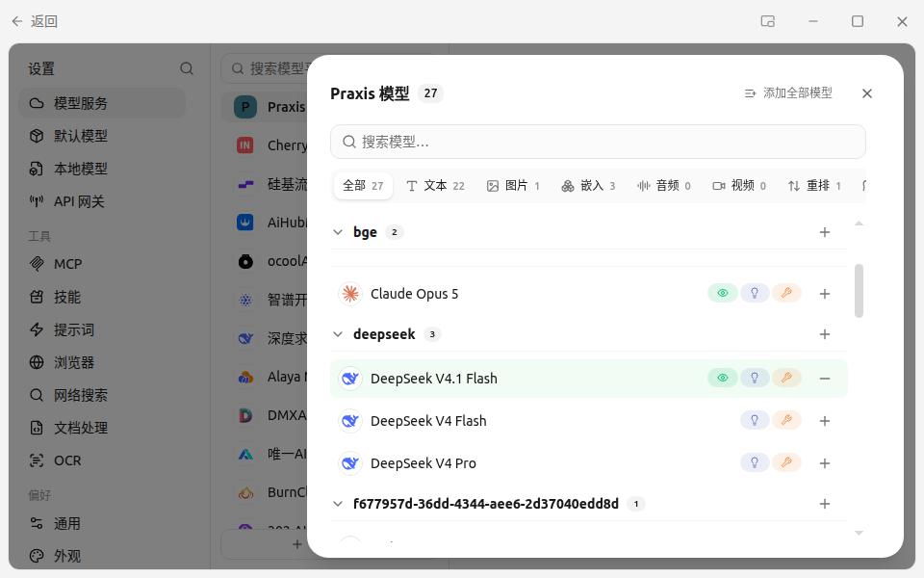Image resolution: width=924 pixels, height=578 pixels.
Task: Add Claude Opus 5 model
Action: [825, 294]
